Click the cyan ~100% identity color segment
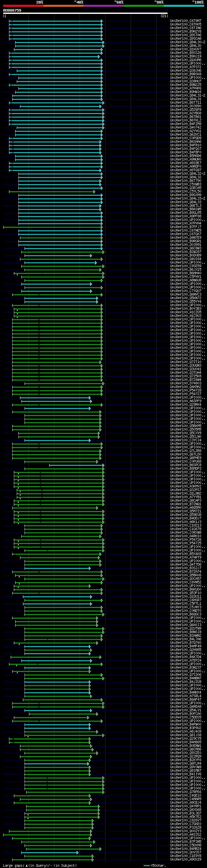Screen dimensions: 207x868 coord(184,6)
